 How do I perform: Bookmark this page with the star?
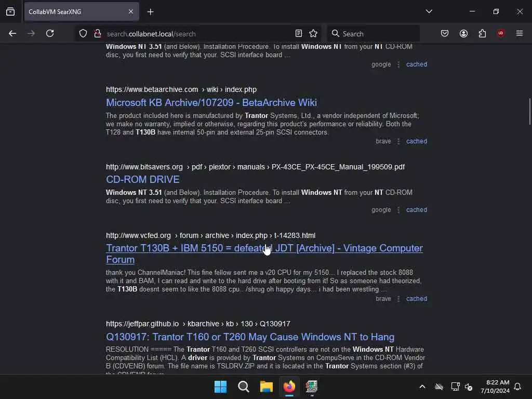313,33
